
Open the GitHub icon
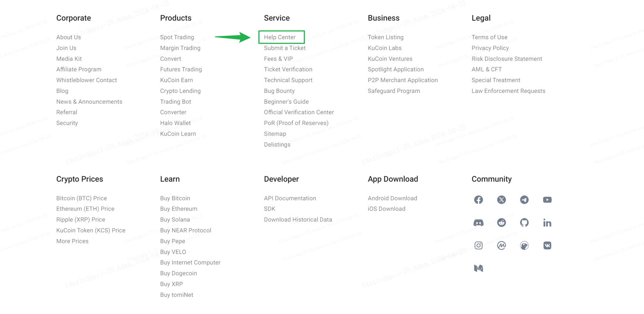pyautogui.click(x=524, y=222)
